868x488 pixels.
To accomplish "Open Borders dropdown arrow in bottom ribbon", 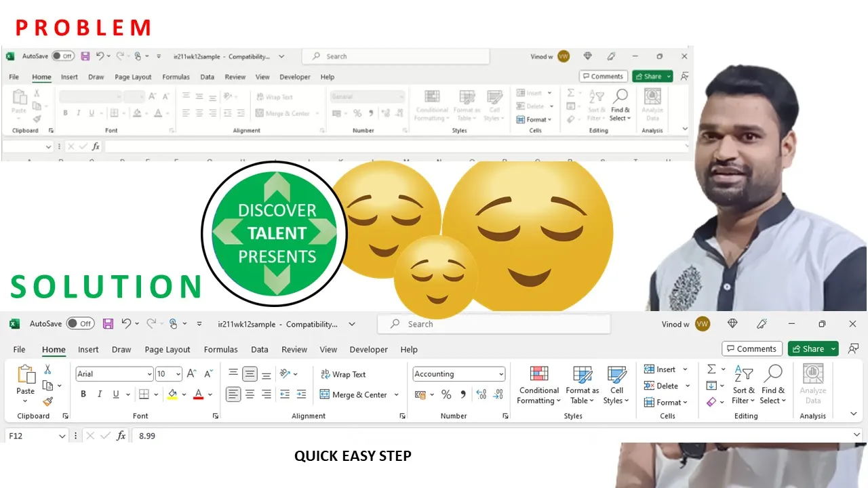I will 156,394.
